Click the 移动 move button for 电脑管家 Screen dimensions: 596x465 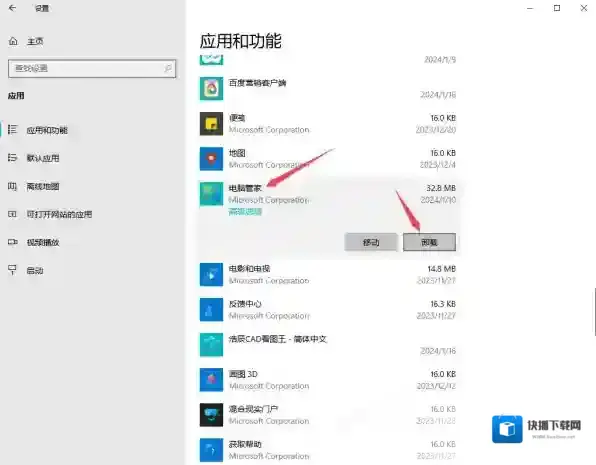(371, 242)
